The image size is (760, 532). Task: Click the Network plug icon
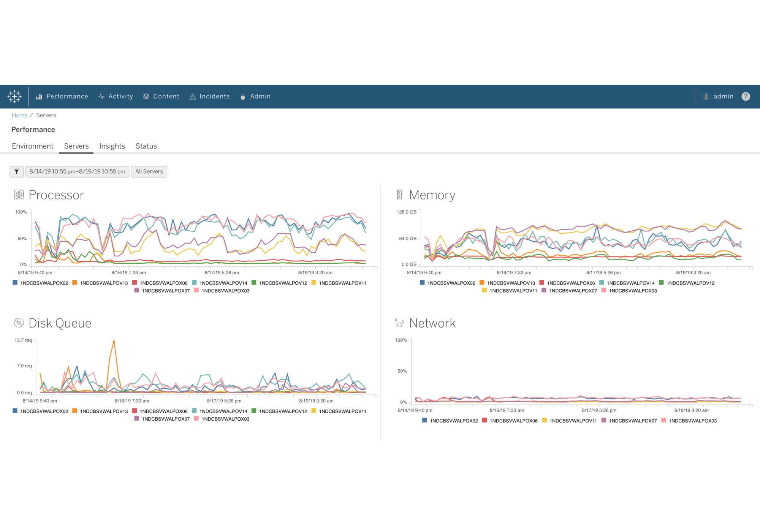(399, 323)
